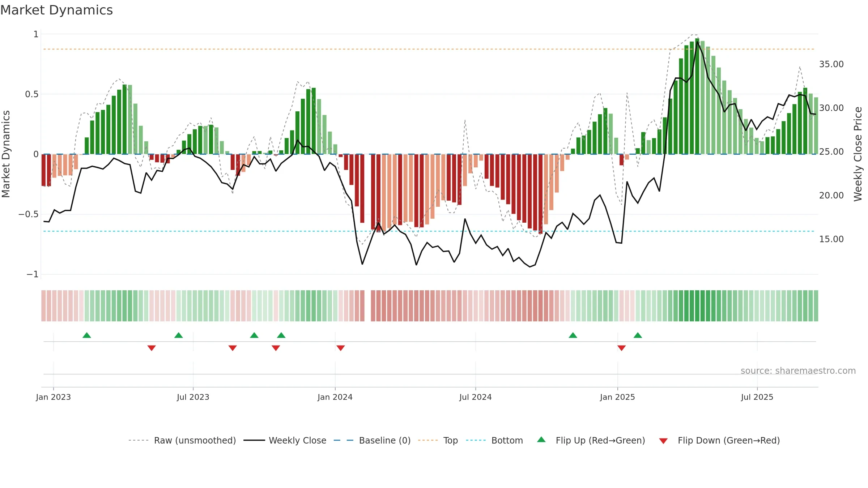
Task: Click the Raw (unsmoothed) legend entry
Action: 182,440
